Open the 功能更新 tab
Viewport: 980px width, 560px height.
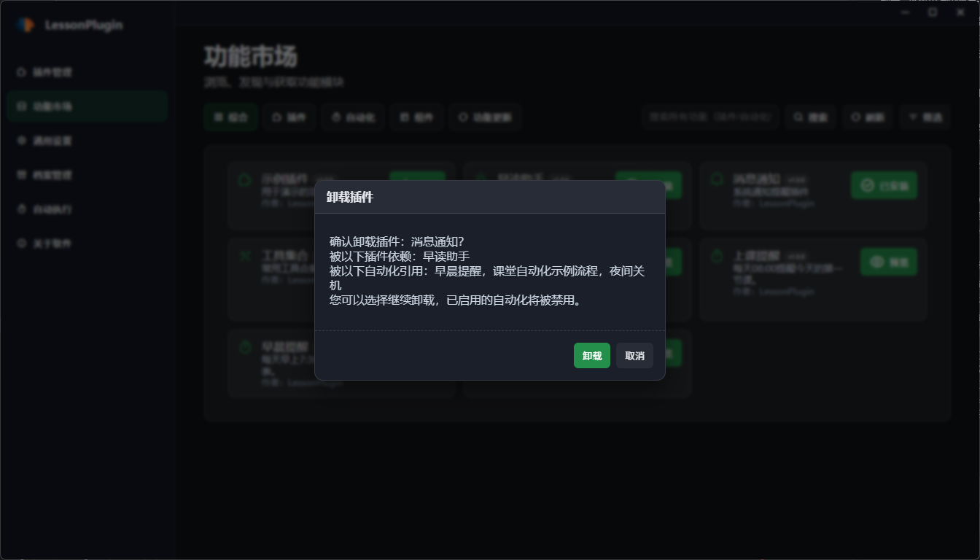[485, 117]
